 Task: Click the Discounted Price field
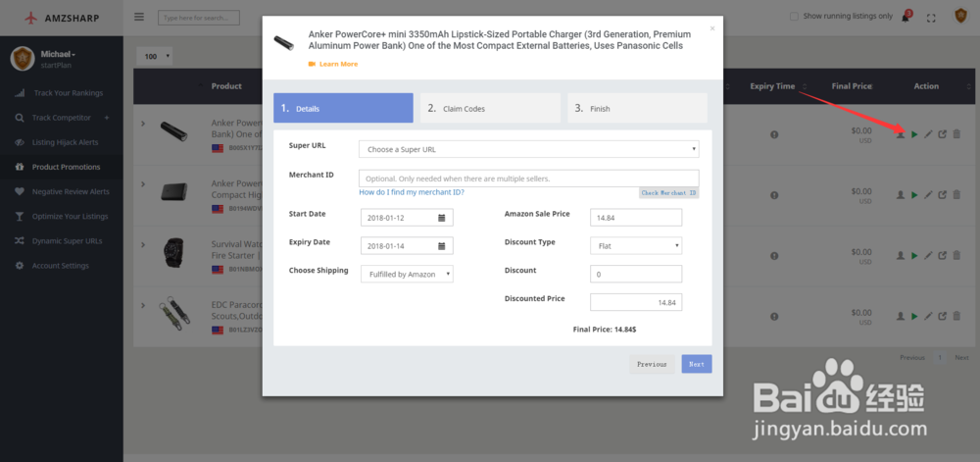point(636,302)
